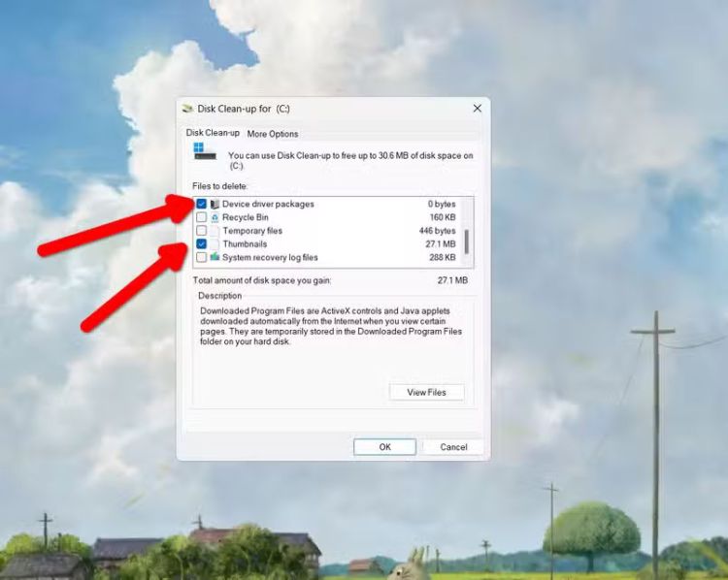The image size is (728, 580).
Task: Enable the Recycle Bin checkbox
Action: tap(201, 218)
